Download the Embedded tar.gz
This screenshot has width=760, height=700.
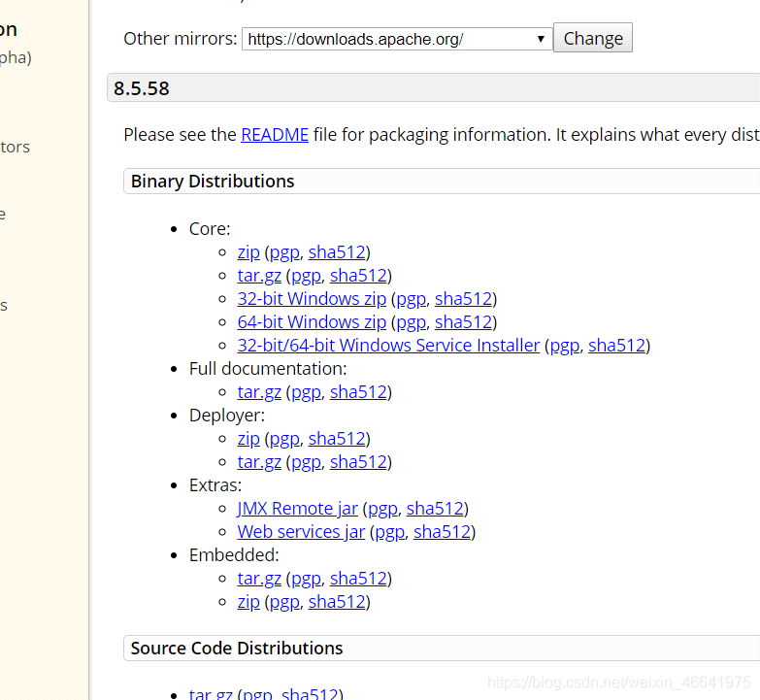(259, 579)
